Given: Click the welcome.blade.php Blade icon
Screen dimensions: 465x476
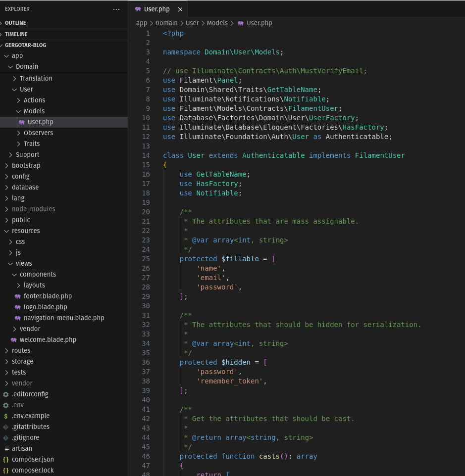Looking at the screenshot, I should [x=14, y=339].
